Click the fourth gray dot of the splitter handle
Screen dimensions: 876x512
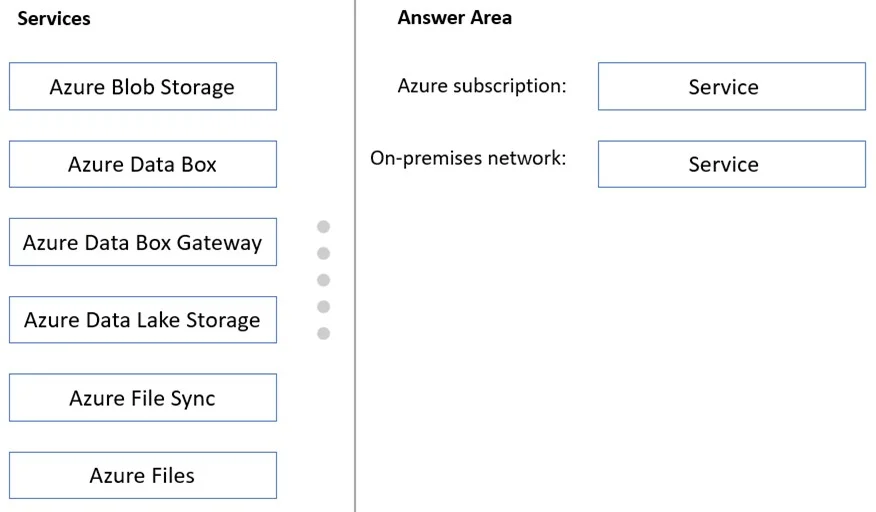323,307
